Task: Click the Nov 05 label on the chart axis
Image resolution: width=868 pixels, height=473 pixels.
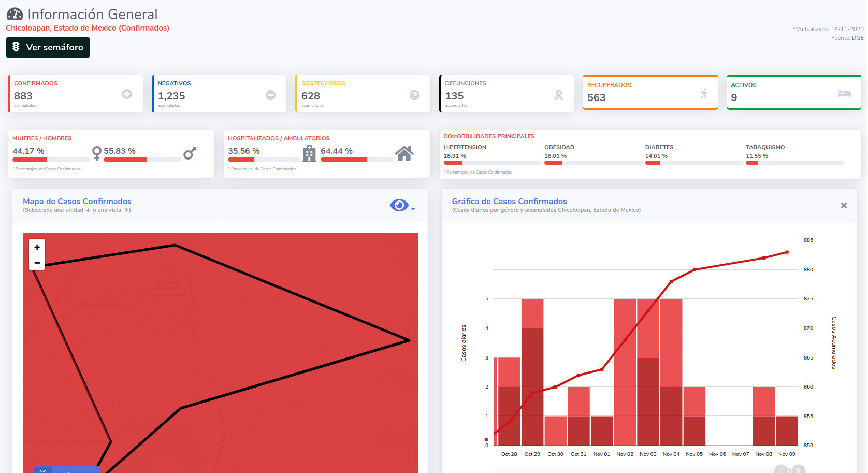Action: point(694,454)
